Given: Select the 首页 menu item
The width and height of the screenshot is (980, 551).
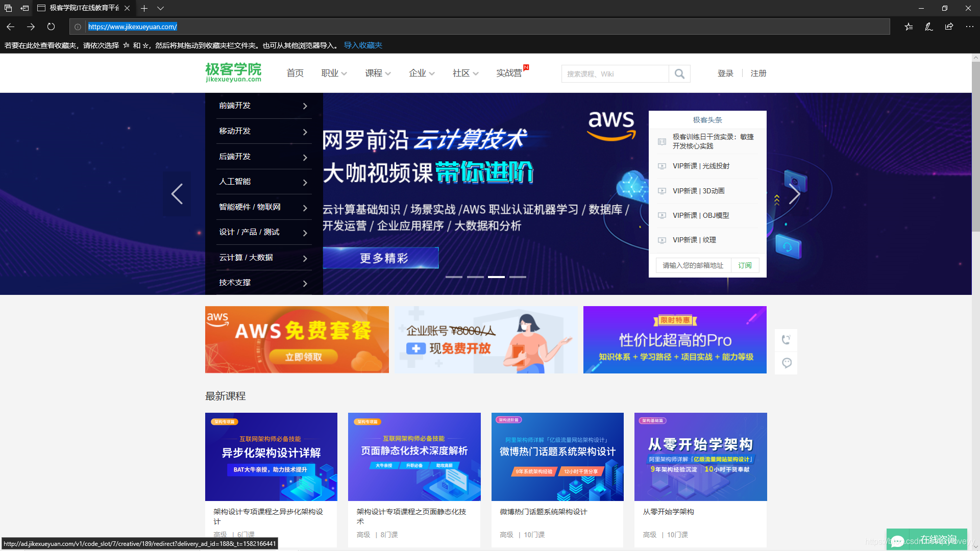Looking at the screenshot, I should click(295, 73).
